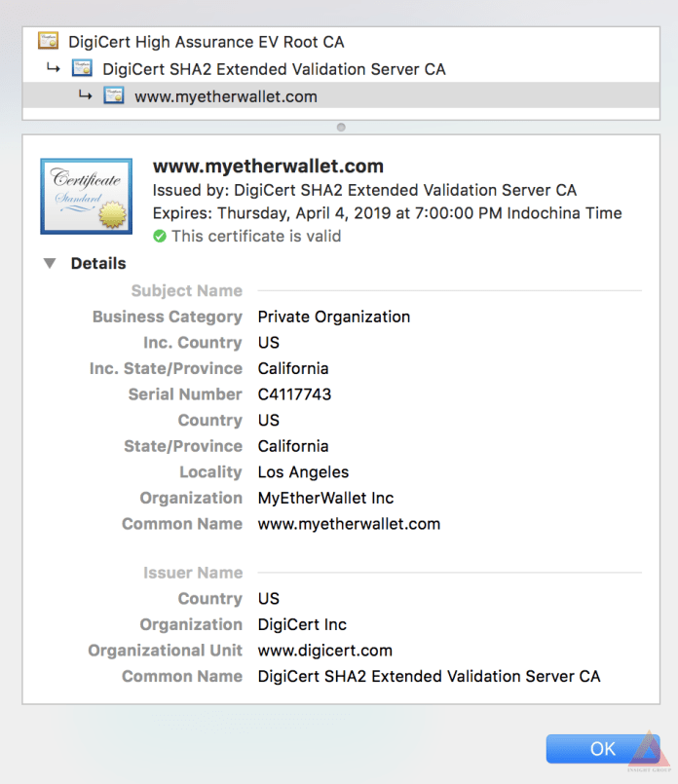The height and width of the screenshot is (784, 678).
Task: Click the green certificate valid checkmark icon
Action: [160, 237]
